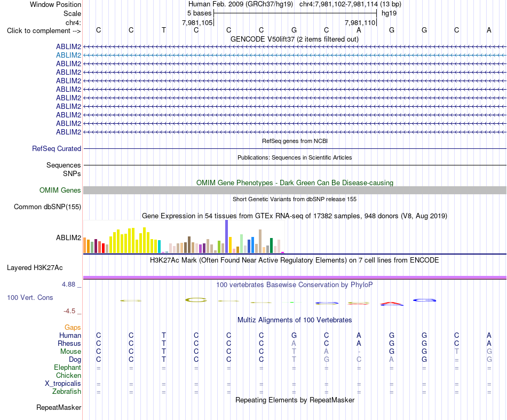Click the Rhesus species label
Screen dimensions: 507x420
69,343
